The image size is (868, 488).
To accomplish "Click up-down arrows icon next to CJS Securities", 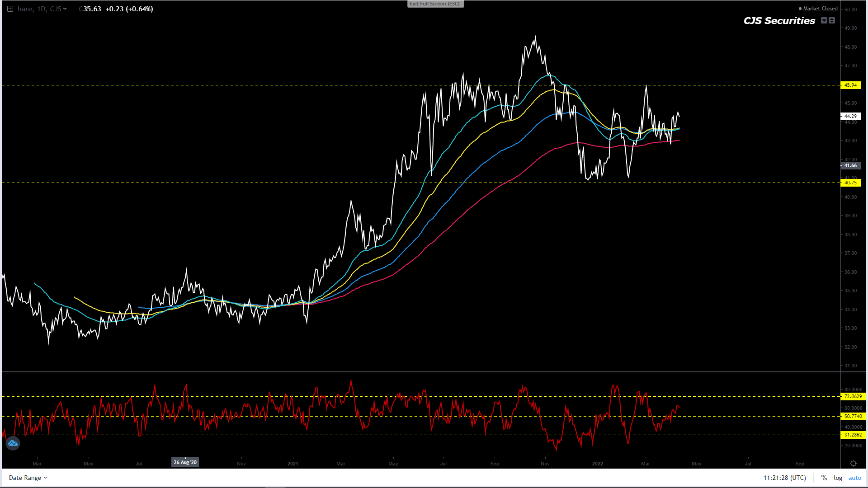I will [832, 20].
